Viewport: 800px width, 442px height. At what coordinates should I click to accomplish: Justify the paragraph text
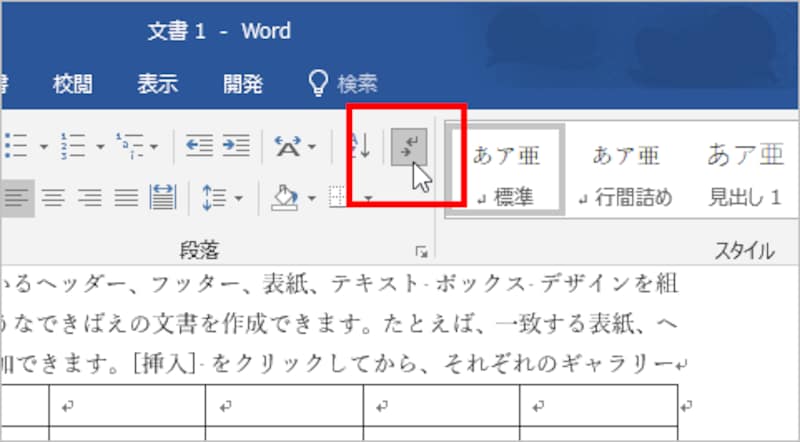point(126,198)
